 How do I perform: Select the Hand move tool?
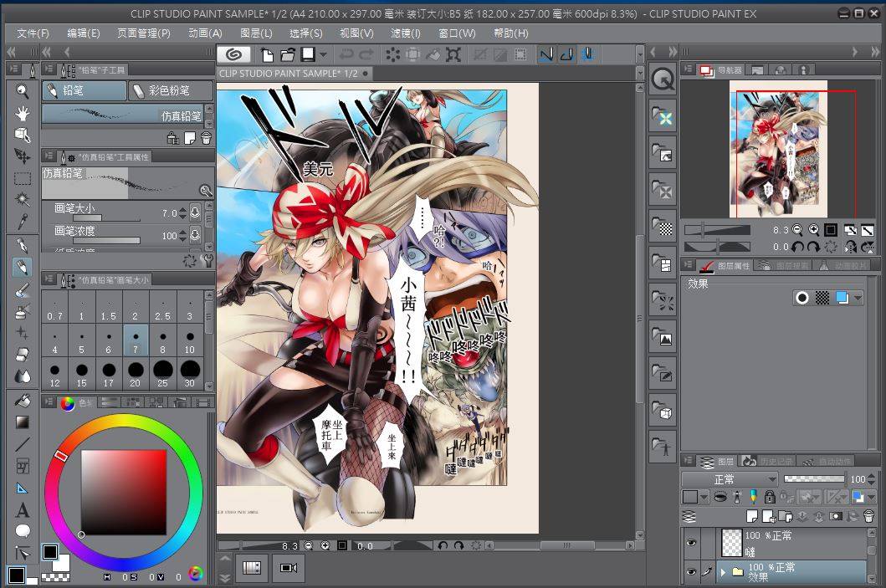(x=23, y=113)
